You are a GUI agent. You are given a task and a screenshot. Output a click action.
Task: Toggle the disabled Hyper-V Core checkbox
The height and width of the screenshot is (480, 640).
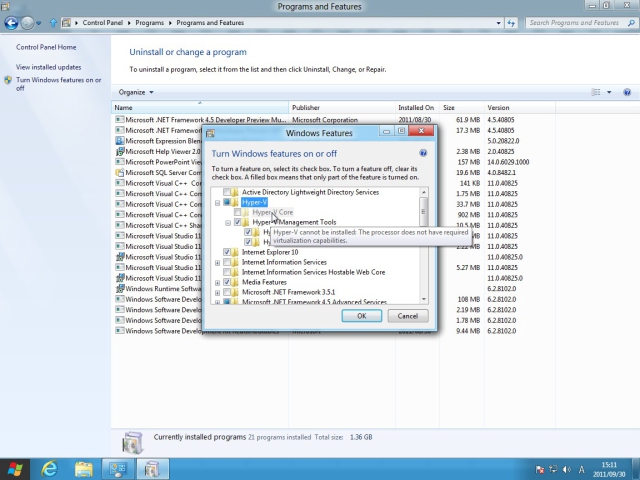237,212
